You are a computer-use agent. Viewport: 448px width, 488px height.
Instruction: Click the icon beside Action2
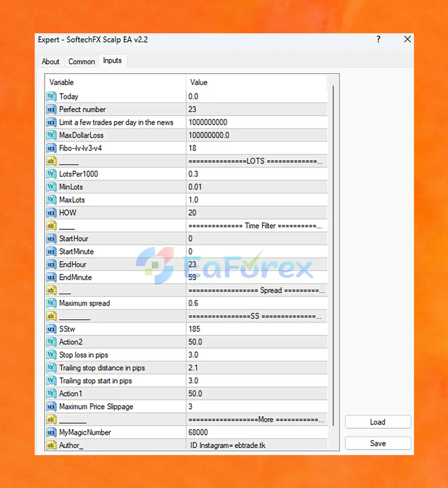pyautogui.click(x=51, y=342)
